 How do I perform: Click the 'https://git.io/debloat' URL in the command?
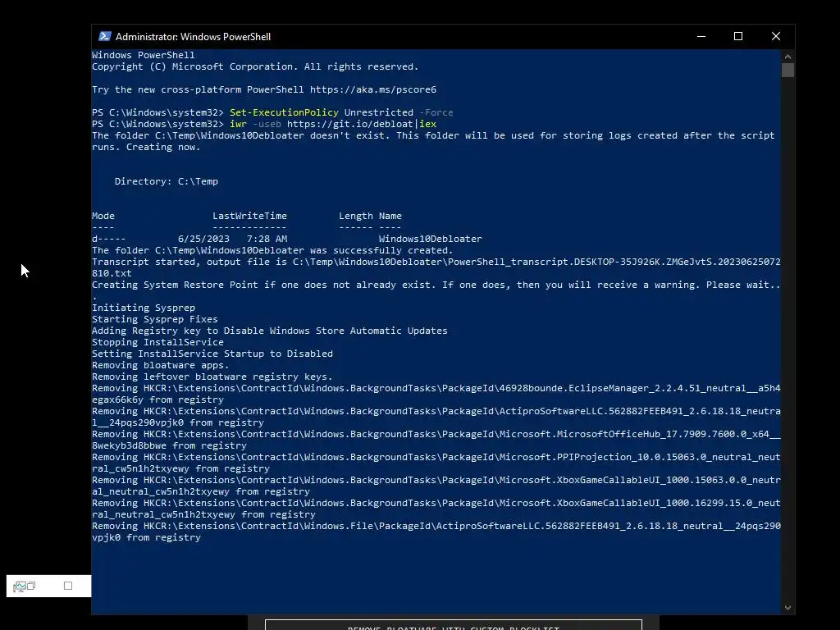(x=349, y=124)
